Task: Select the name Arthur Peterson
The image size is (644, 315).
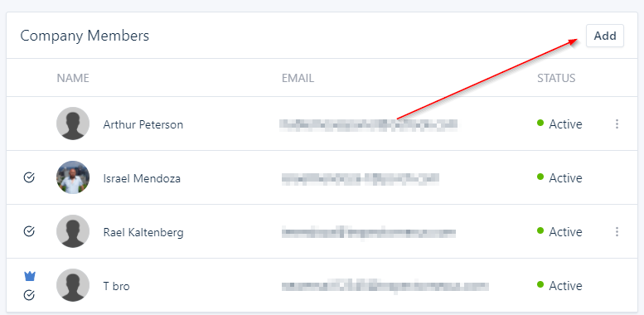Action: (x=143, y=124)
